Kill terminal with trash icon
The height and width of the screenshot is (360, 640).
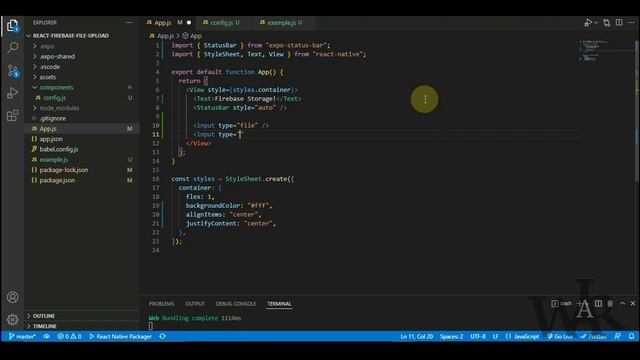[610, 303]
